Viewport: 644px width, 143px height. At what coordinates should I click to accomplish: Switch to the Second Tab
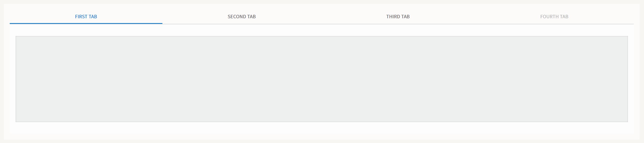[241, 17]
